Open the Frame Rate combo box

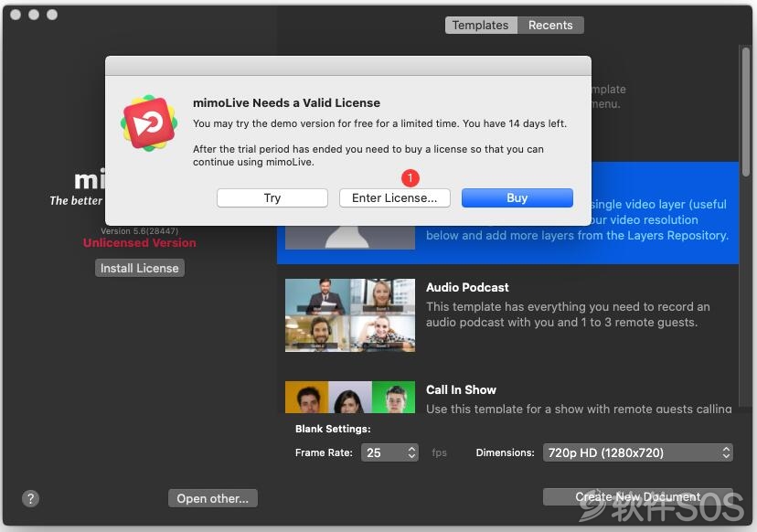click(389, 452)
